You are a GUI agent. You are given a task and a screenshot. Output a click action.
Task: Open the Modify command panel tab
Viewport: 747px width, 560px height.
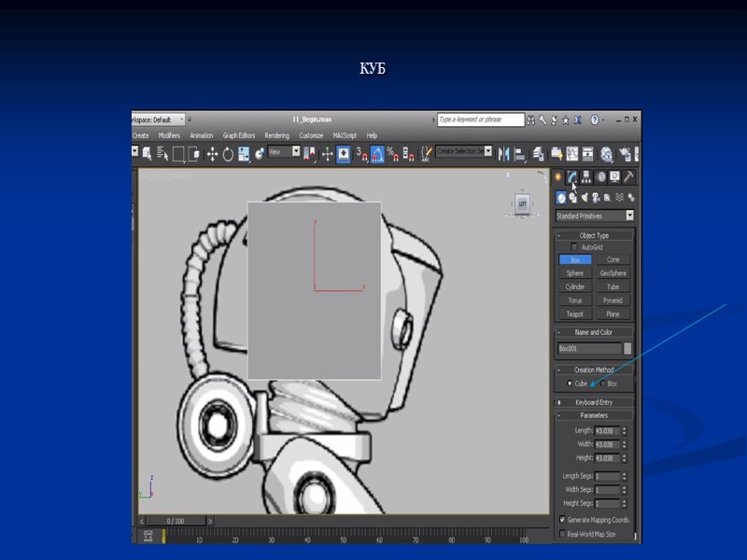click(571, 177)
